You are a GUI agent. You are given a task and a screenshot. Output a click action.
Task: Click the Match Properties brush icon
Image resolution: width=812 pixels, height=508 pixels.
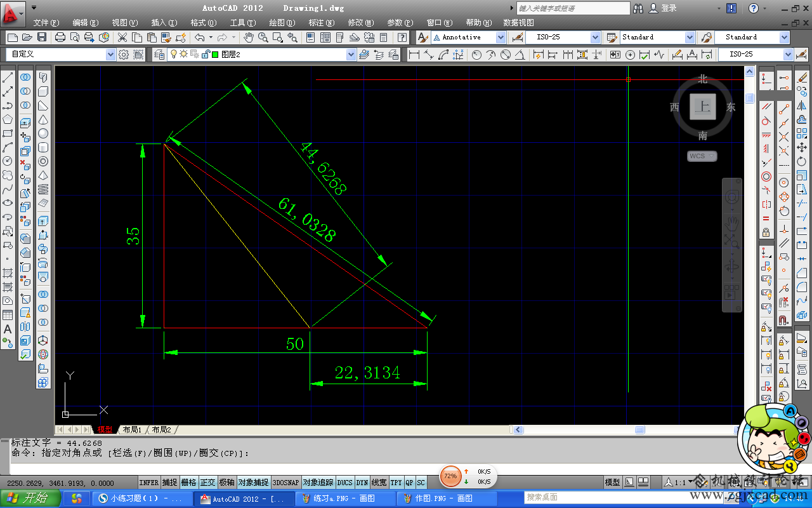pyautogui.click(x=166, y=37)
